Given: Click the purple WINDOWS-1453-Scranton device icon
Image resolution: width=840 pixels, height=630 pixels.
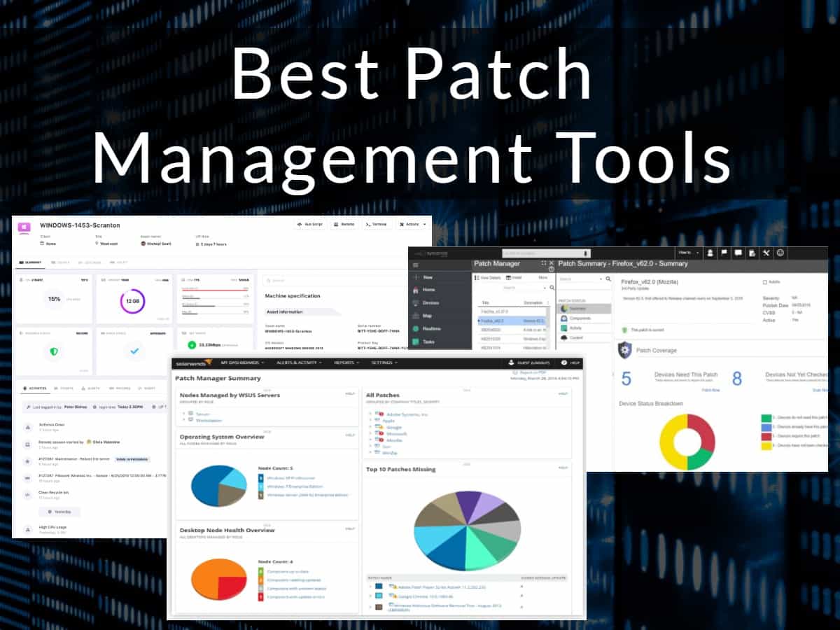Looking at the screenshot, I should (x=24, y=227).
